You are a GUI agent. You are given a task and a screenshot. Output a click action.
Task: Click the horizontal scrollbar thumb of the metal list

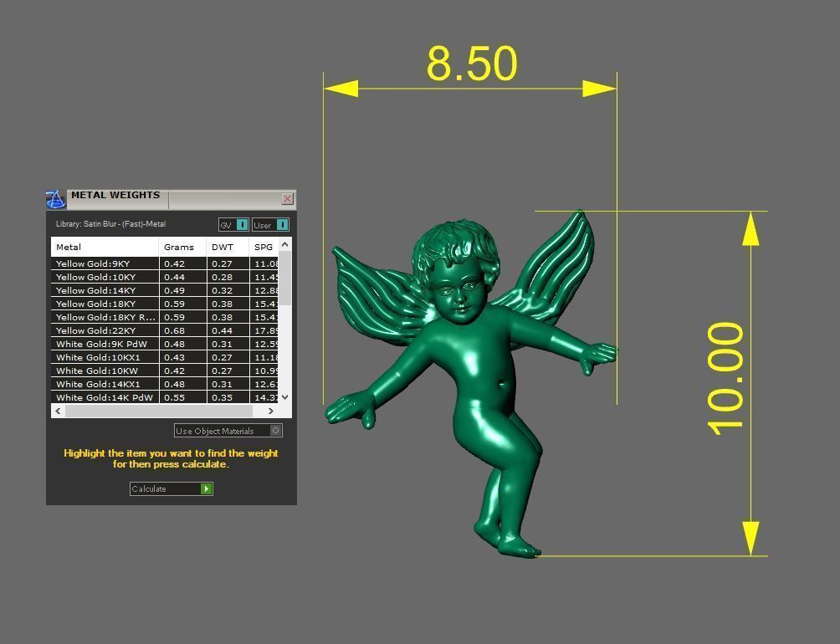click(159, 411)
